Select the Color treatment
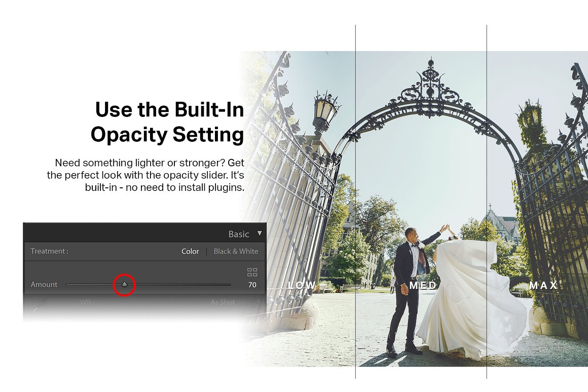 tap(190, 252)
